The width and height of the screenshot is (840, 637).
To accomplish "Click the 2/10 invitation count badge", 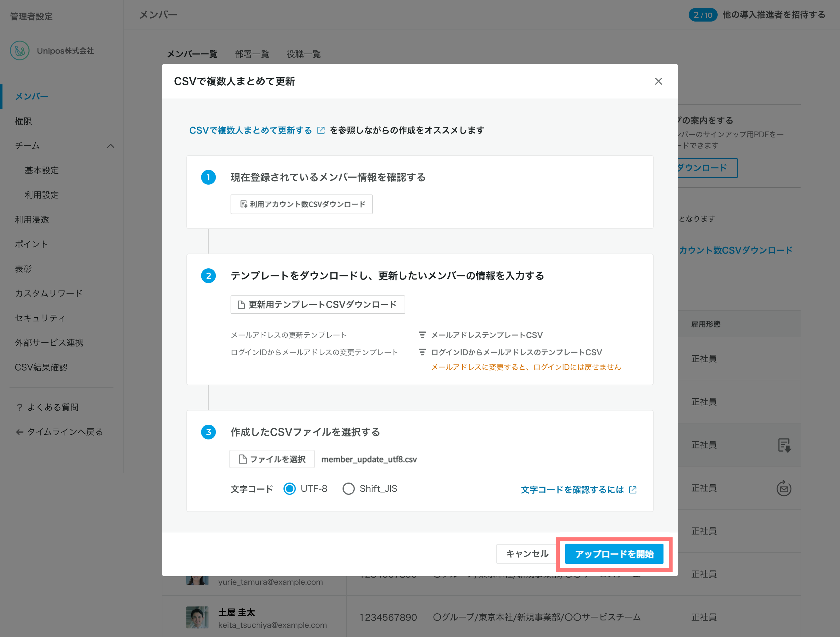I will point(703,15).
